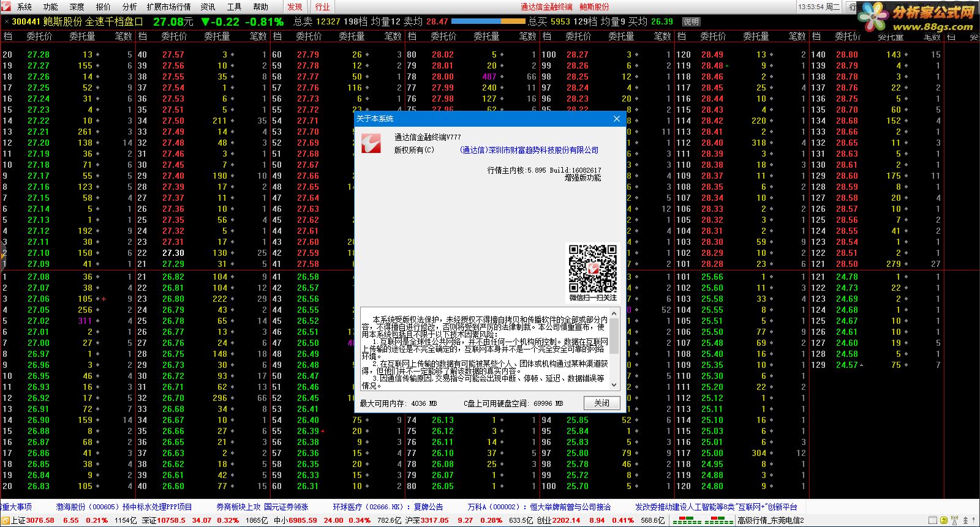
Task: Open news ticker 发改委推动建设人工智能等8类 item
Action: tap(716, 507)
